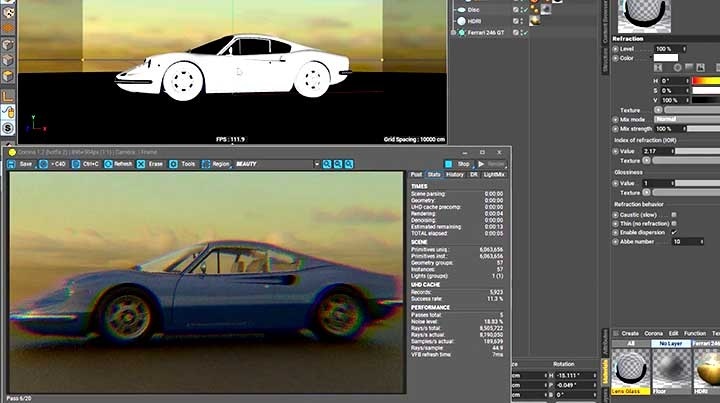Open the Tools icon in VFB toolbar
This screenshot has height=403, width=720.
click(x=174, y=163)
